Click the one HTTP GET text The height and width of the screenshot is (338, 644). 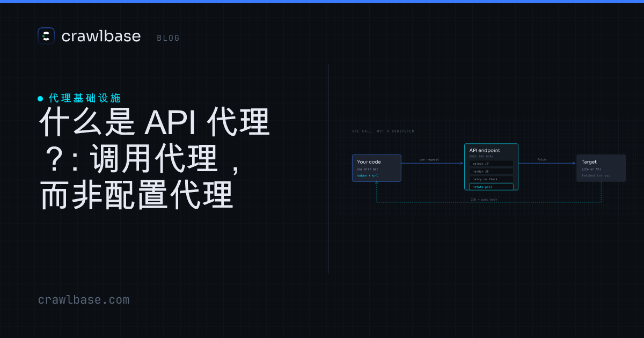368,169
